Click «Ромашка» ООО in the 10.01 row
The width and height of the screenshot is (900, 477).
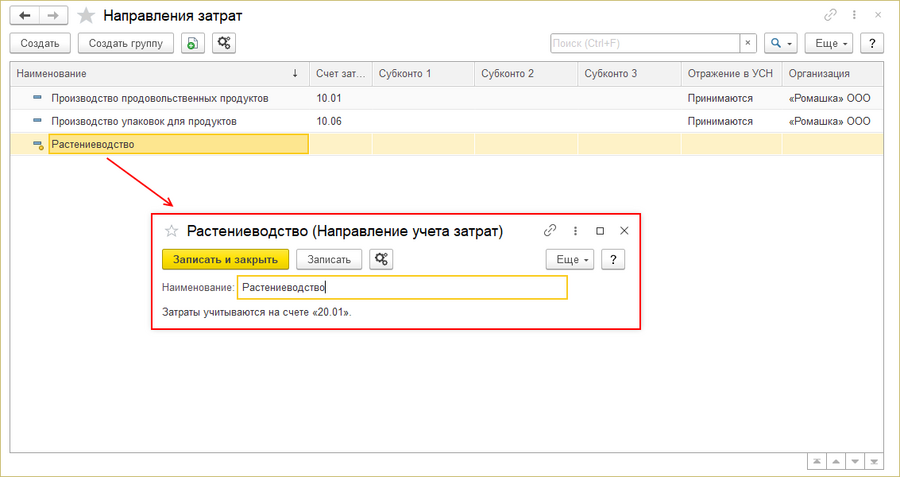click(x=830, y=98)
